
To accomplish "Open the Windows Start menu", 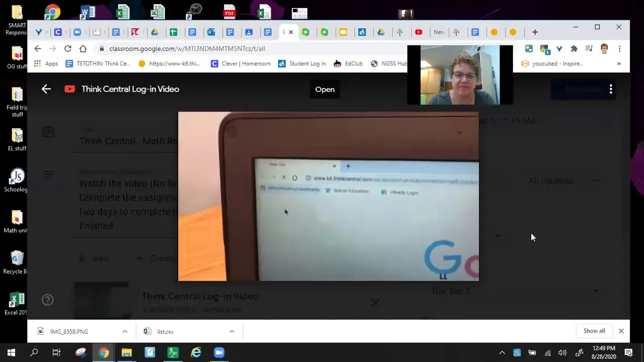I will pos(11,352).
